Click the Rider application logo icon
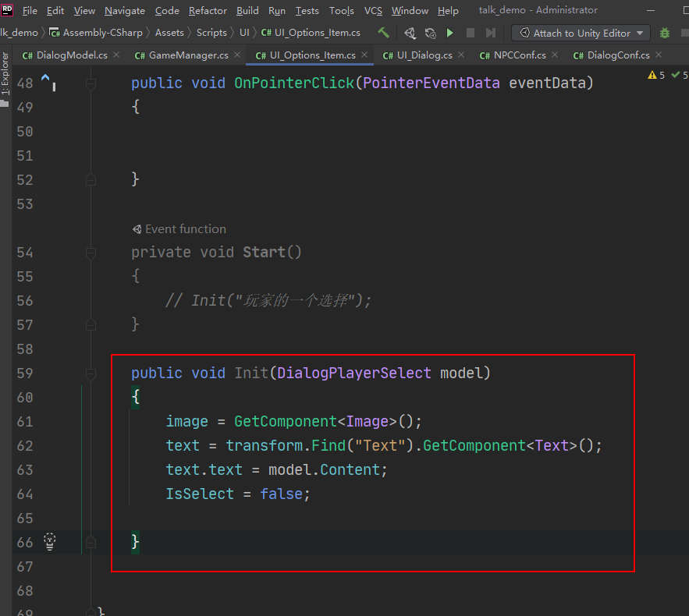Screen dimensions: 689x616 [x=7, y=9]
